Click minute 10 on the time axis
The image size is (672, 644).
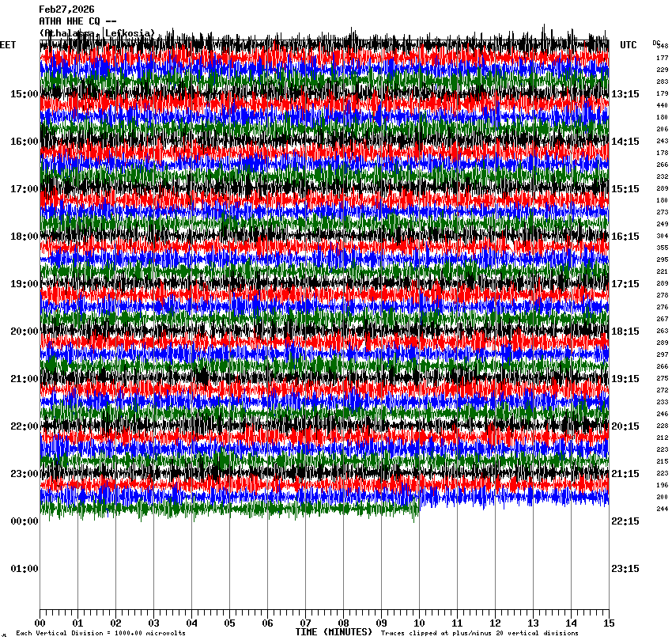419,623
